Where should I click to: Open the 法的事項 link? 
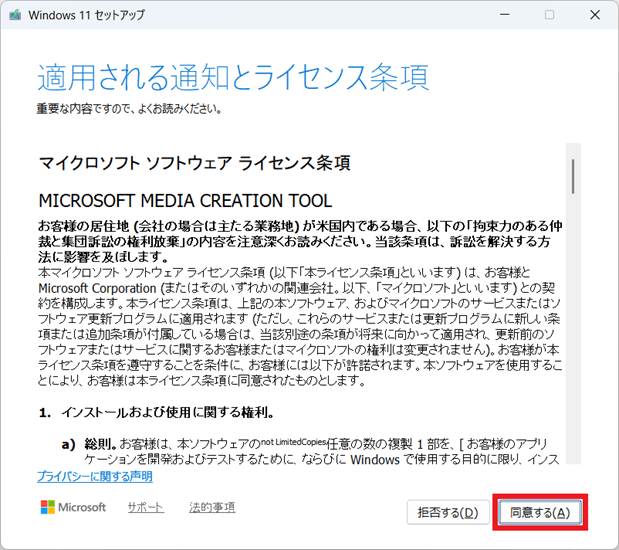(212, 508)
